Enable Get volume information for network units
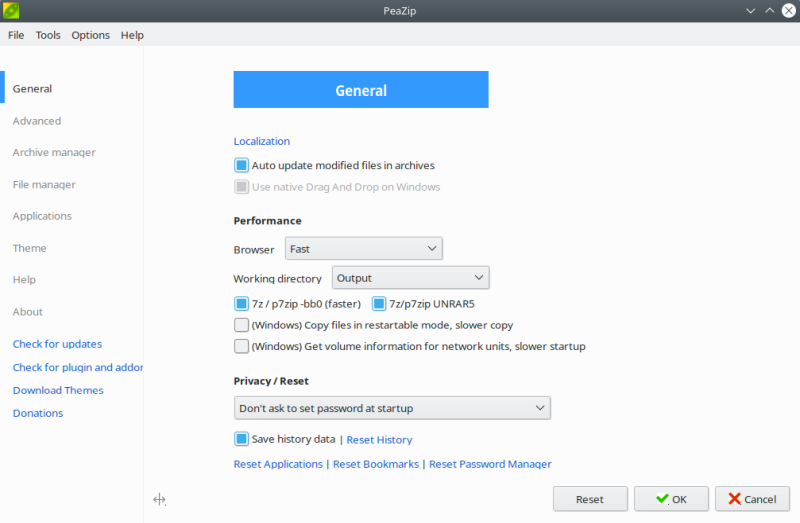Screen dimensions: 800x523 pyautogui.click(x=241, y=346)
